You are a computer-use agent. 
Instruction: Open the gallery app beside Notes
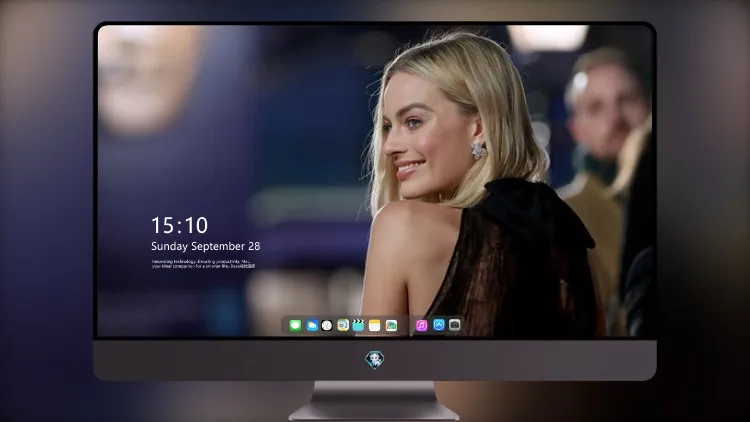(x=391, y=325)
